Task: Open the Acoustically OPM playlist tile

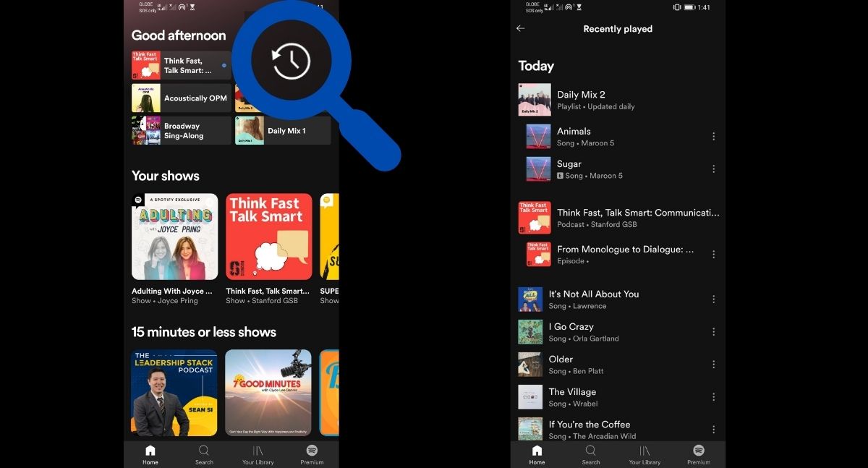Action: pos(182,98)
